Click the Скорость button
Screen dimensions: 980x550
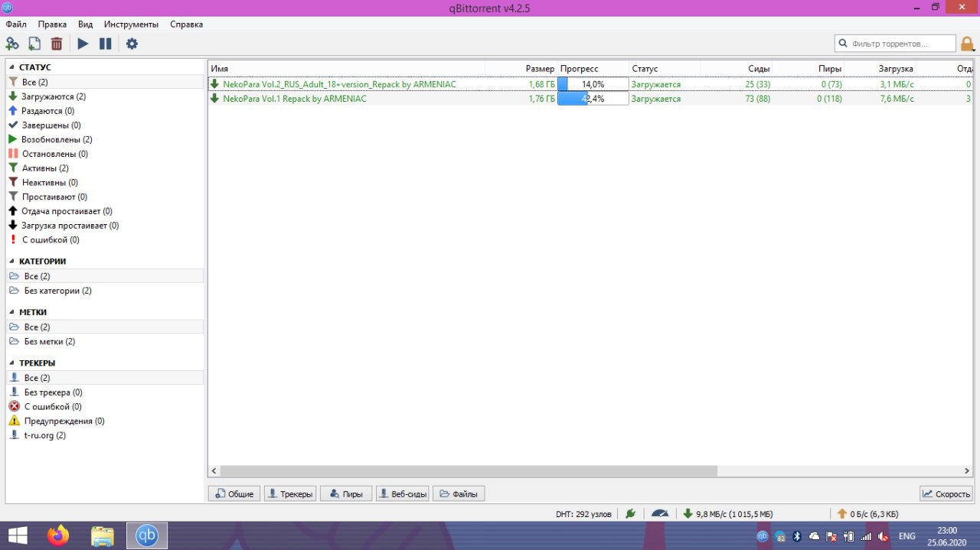click(x=946, y=494)
